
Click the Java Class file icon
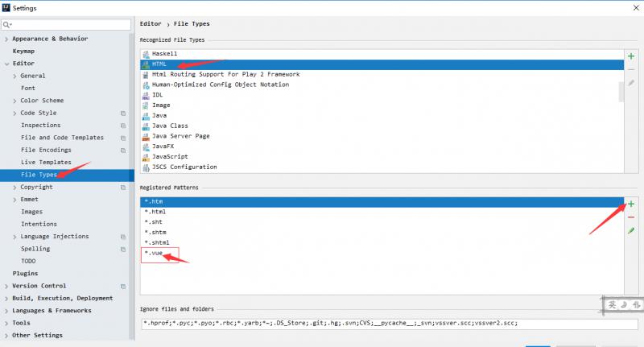coord(146,126)
